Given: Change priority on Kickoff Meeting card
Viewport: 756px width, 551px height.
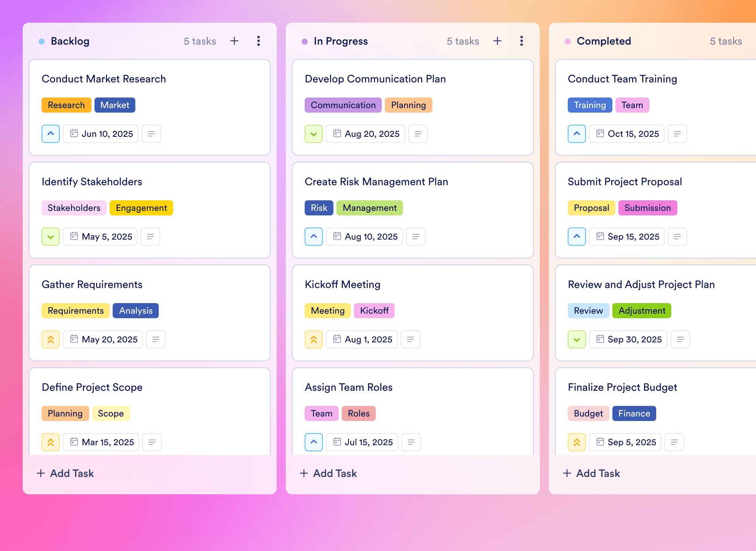Looking at the screenshot, I should (314, 339).
